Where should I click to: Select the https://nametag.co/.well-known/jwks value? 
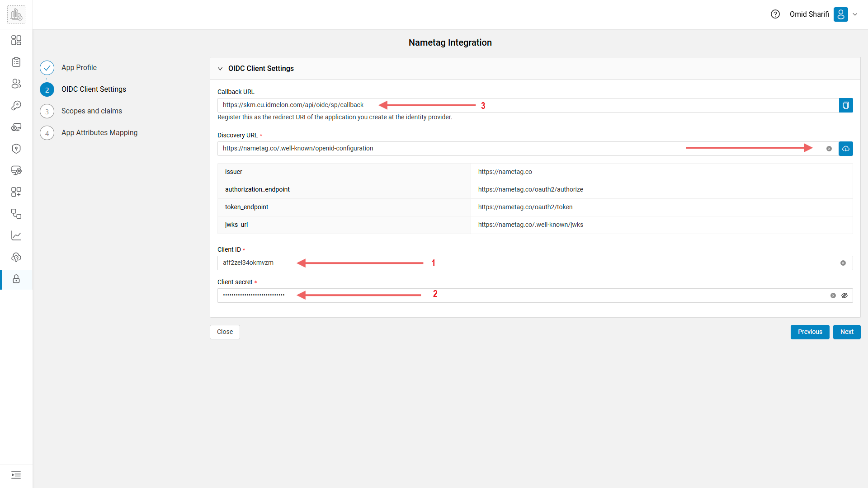pos(531,225)
